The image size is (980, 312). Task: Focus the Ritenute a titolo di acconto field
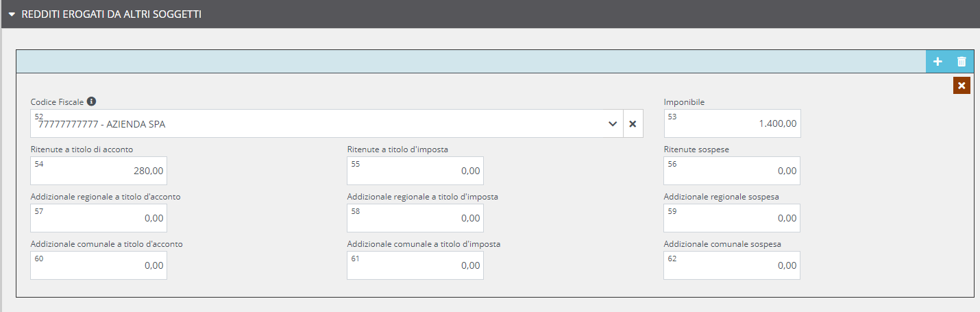point(99,171)
